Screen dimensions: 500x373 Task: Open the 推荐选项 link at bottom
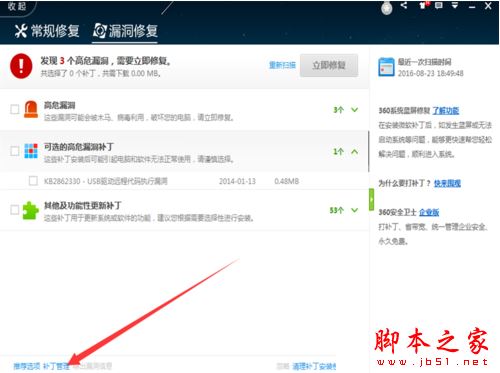pos(27,366)
